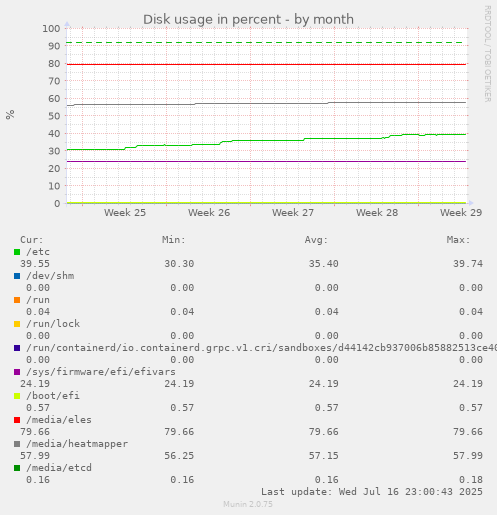497x515 pixels.
Task: Select the /run/lock legend label
Action: [53, 324]
